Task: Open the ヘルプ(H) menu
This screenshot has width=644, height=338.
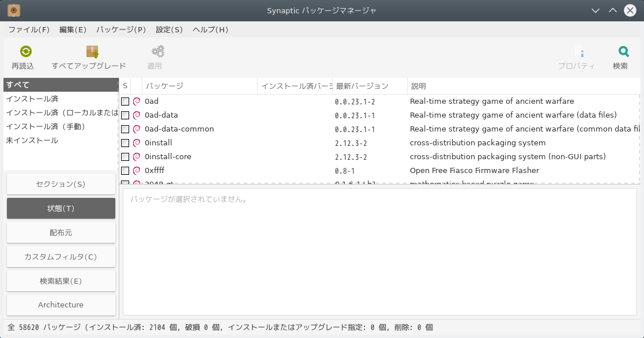Action: coord(210,29)
